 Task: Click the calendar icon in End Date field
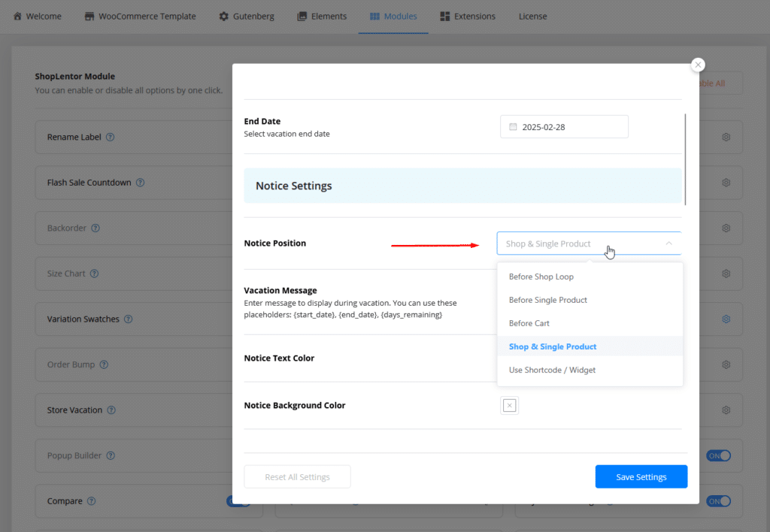tap(513, 127)
